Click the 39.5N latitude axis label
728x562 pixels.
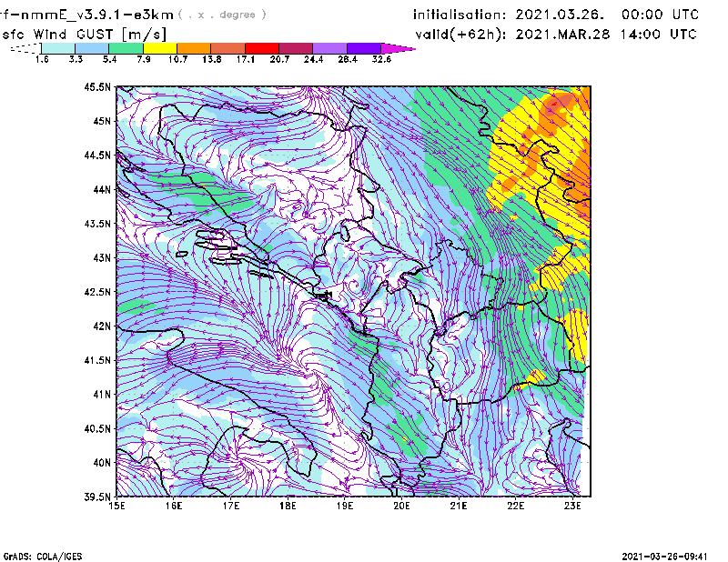(x=97, y=497)
